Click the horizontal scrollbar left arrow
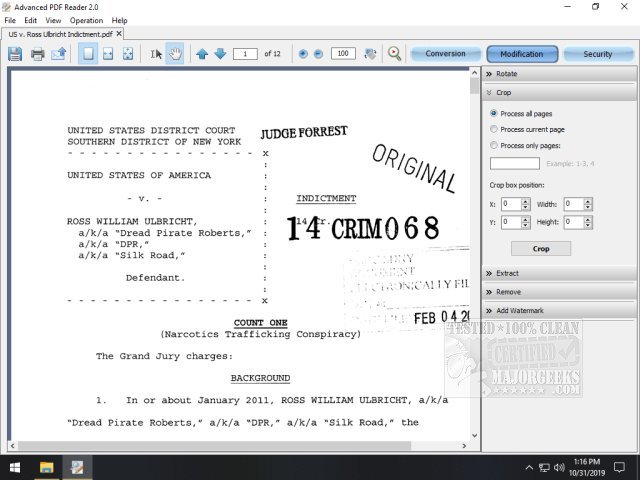Screen dimensions: 640x480 (x=12, y=446)
